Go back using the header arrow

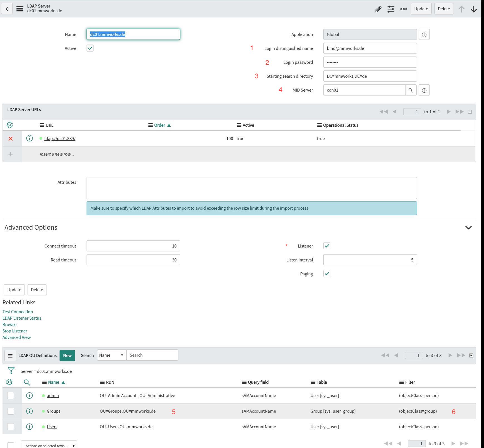click(x=7, y=9)
